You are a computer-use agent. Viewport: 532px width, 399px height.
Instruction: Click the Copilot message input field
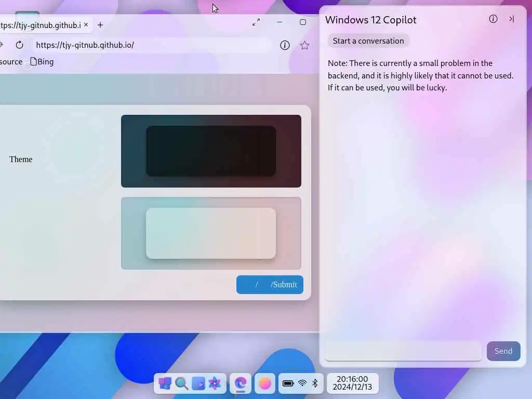click(403, 351)
